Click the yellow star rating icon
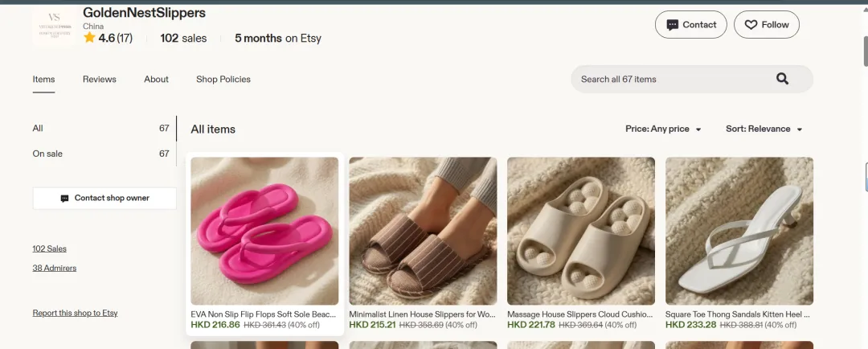Viewport: 868px width, 349px height. (90, 38)
